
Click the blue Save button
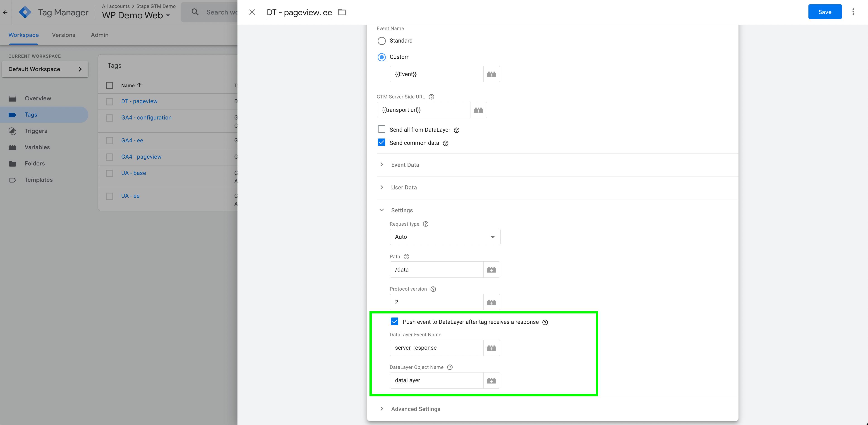pyautogui.click(x=825, y=12)
